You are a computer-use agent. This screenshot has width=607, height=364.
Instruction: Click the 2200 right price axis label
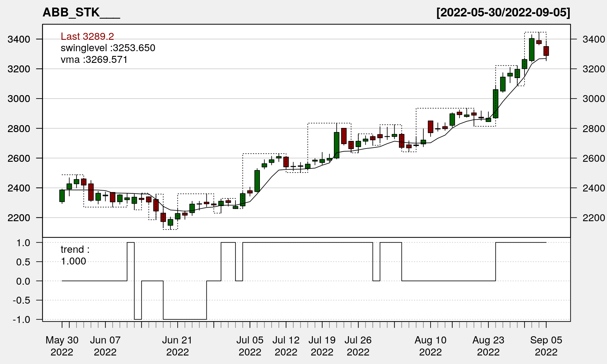[593, 218]
